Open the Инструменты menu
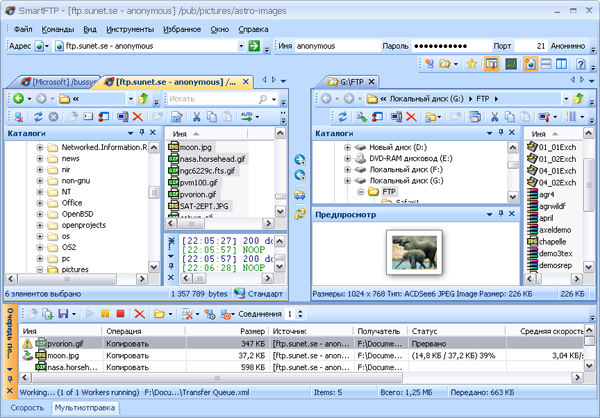The image size is (600, 418). tap(130, 29)
